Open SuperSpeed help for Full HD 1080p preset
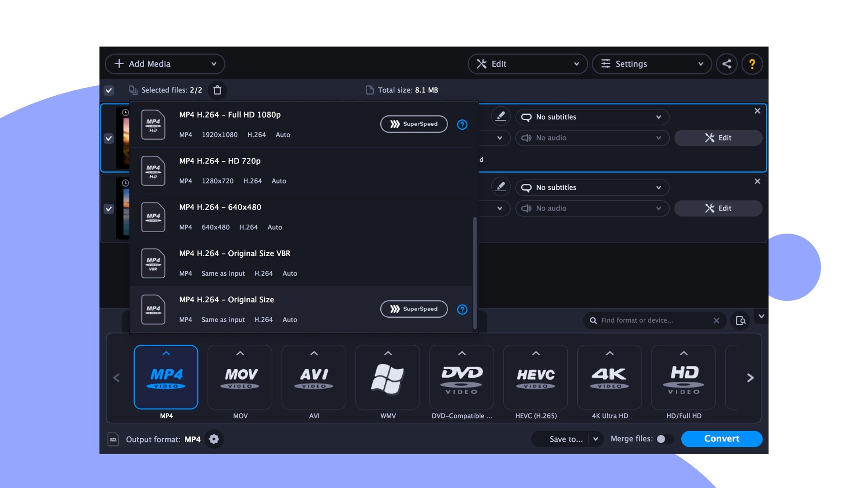Viewport: 868px width, 488px height. [x=462, y=124]
